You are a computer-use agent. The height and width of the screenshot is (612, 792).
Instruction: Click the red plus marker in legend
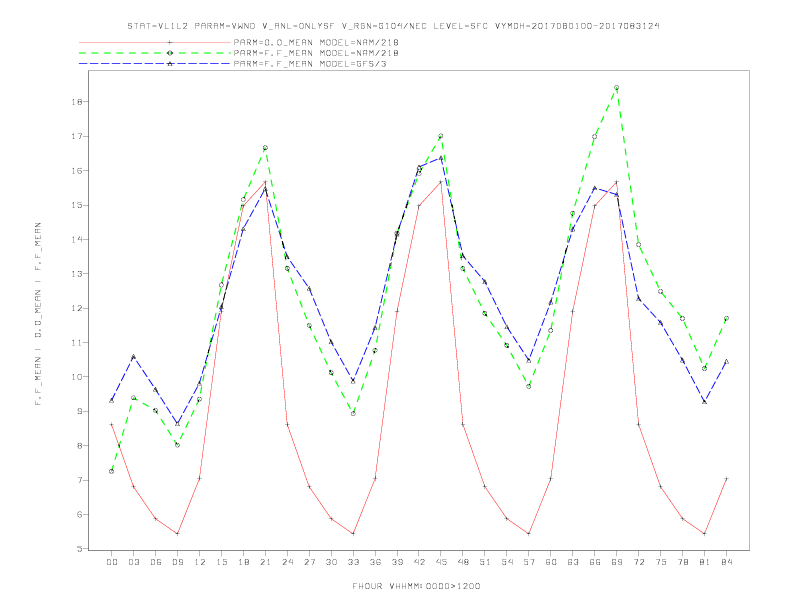[x=170, y=43]
